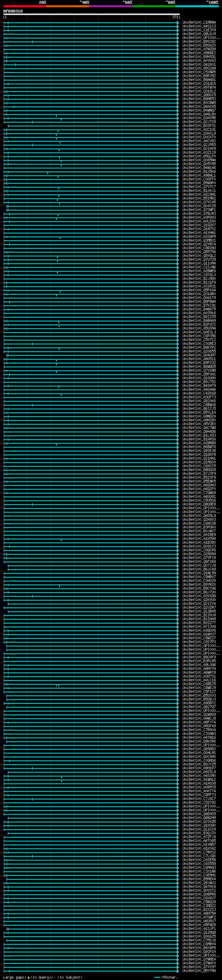Select hit label UniRef100_A8H754
This screenshot has width=222, height=980.
(x=199, y=913)
